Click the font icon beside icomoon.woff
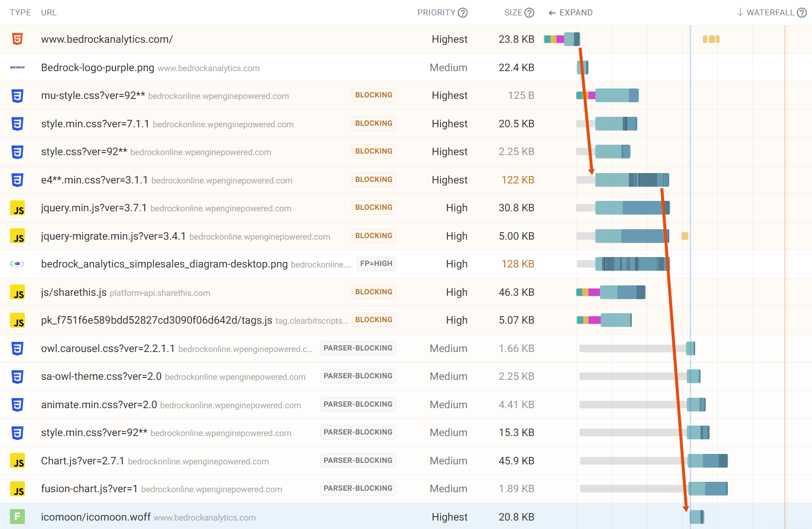812x529 pixels. click(x=17, y=517)
